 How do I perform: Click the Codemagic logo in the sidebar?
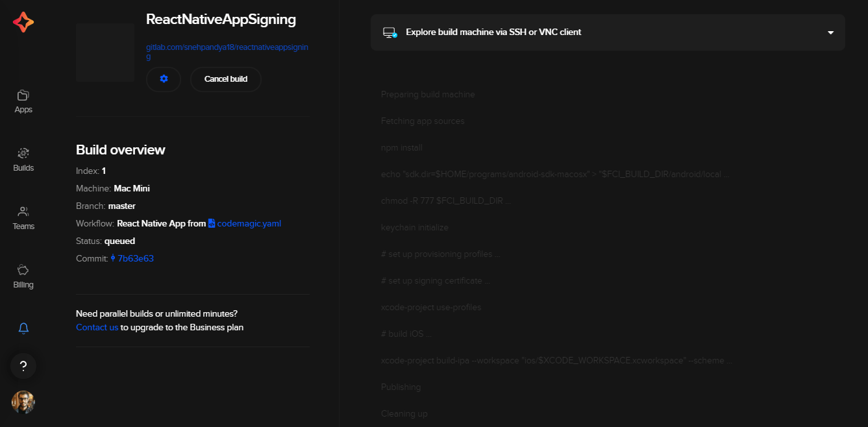click(x=23, y=22)
